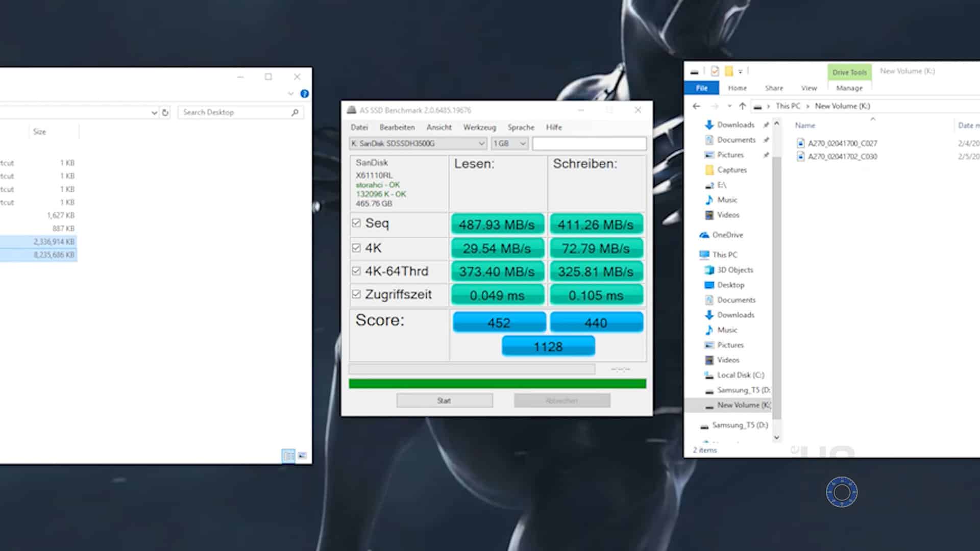Click the refresh icon beside the address bar
The height and width of the screenshot is (551, 980).
click(165, 112)
